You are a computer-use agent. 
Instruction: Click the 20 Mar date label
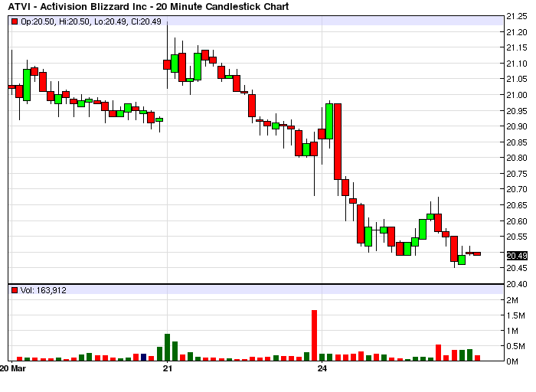click(13, 368)
